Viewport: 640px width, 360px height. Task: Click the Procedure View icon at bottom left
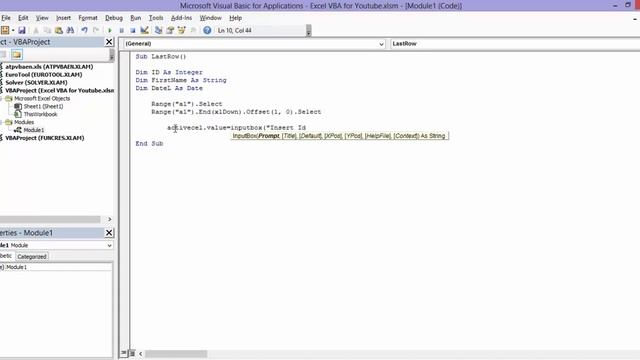(x=124, y=353)
